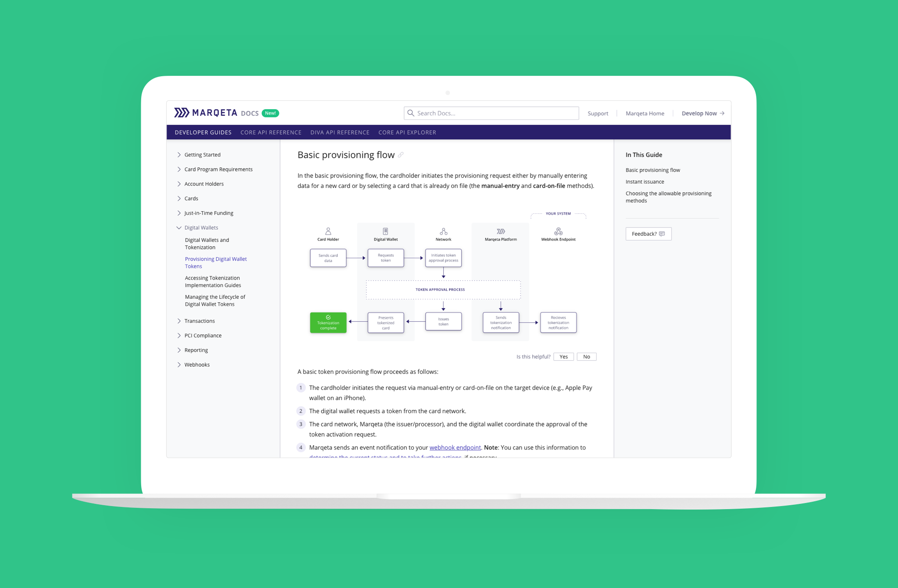Click the Recieves tokenization notification box

558,322
